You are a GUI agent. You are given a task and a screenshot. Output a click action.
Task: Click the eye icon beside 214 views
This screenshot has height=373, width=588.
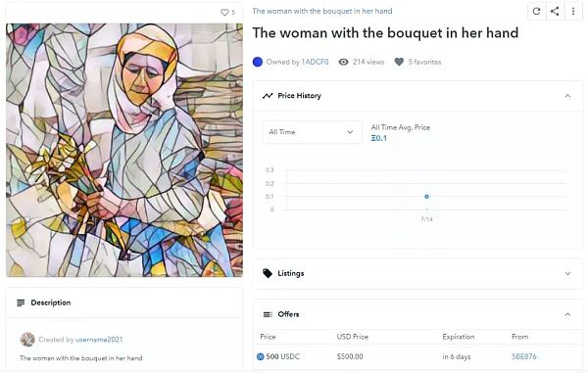(343, 62)
